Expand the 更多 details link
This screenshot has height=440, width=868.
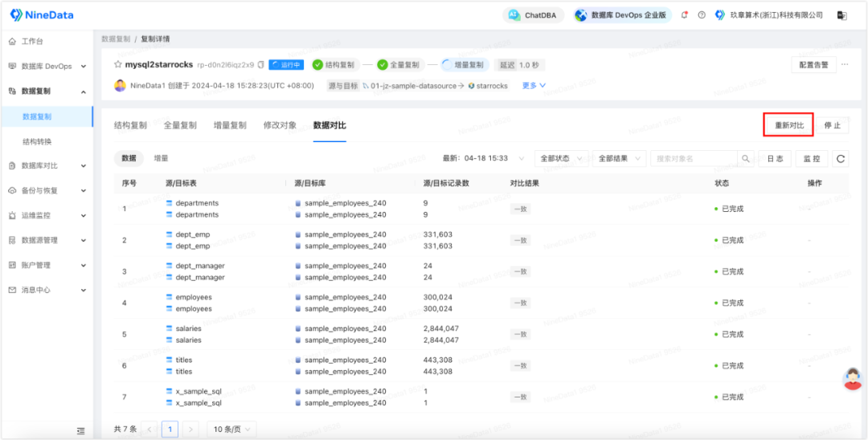click(534, 86)
